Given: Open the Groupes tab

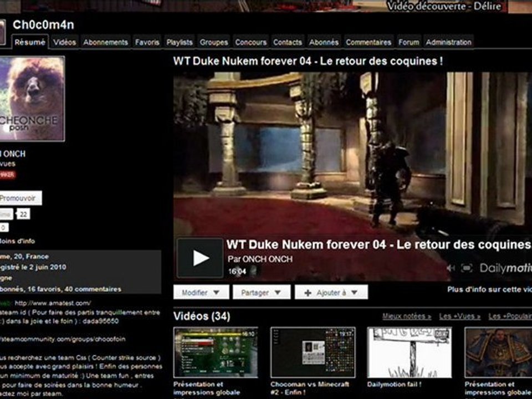Looking at the screenshot, I should click(x=214, y=43).
